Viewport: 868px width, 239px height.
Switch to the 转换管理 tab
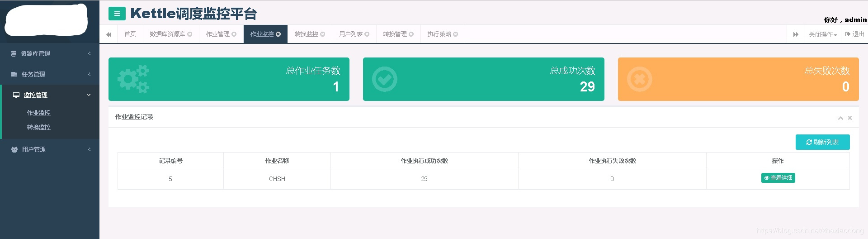395,34
